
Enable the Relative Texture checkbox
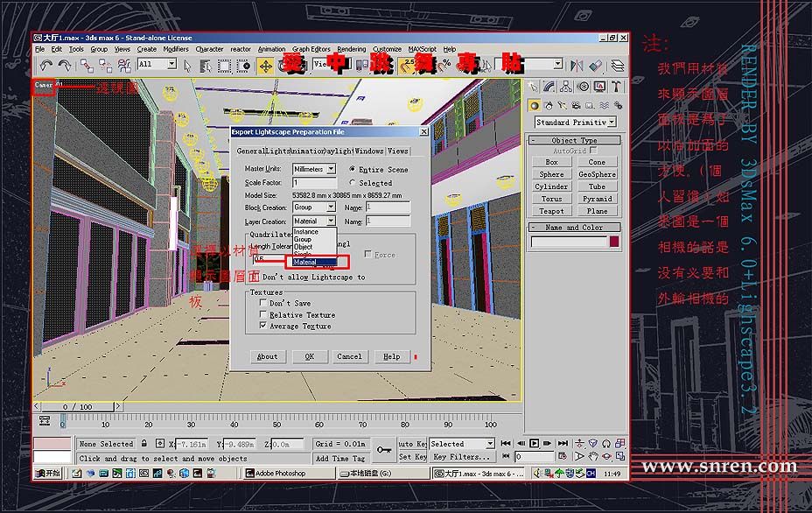click(263, 314)
